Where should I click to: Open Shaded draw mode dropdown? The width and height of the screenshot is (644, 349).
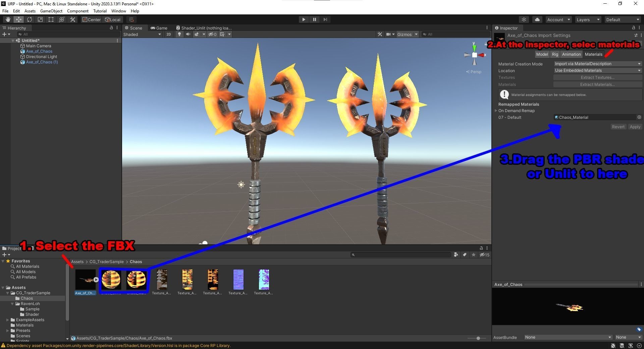pos(142,34)
